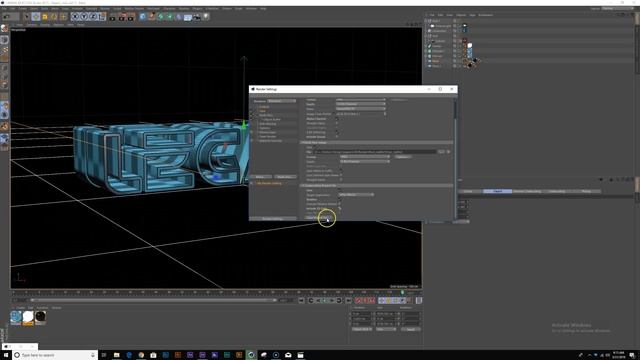Choose the Scale tool icon

click(x=45, y=17)
